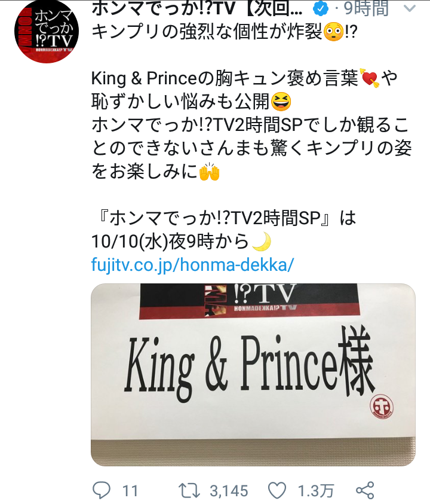Click the !?TV banner atop the photo
The image size is (430, 504).
pyautogui.click(x=249, y=301)
